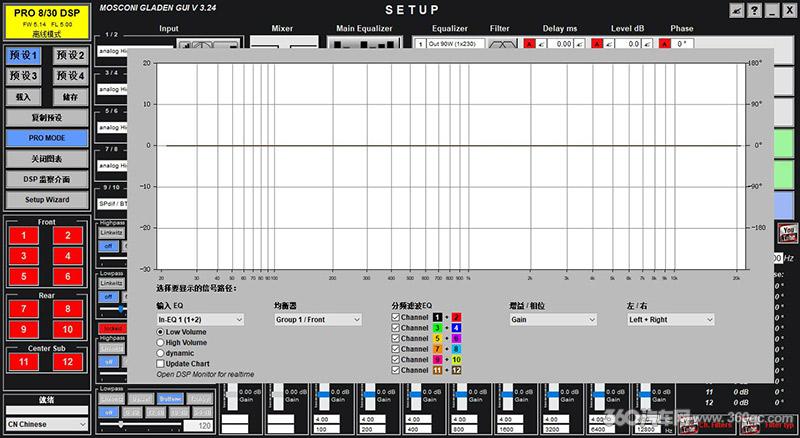The width and height of the screenshot is (800, 438).
Task: Select red output channel 4 in Front
Action: [x=68, y=256]
